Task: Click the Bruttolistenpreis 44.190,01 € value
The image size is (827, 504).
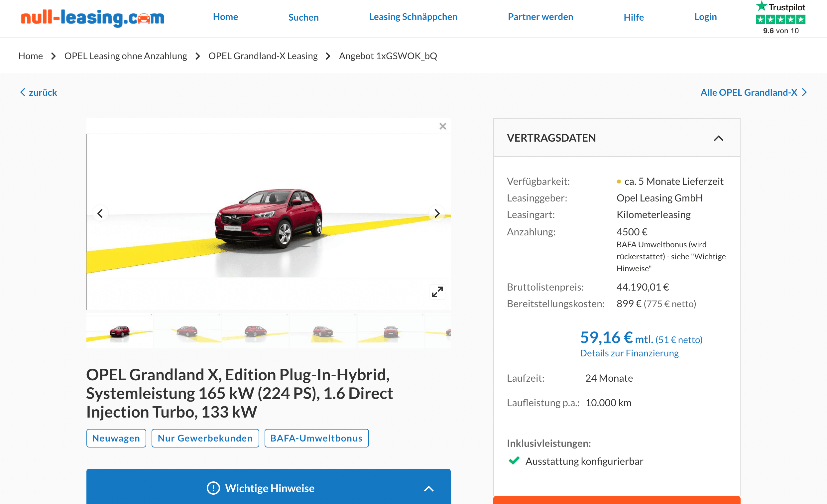Action: pos(643,287)
